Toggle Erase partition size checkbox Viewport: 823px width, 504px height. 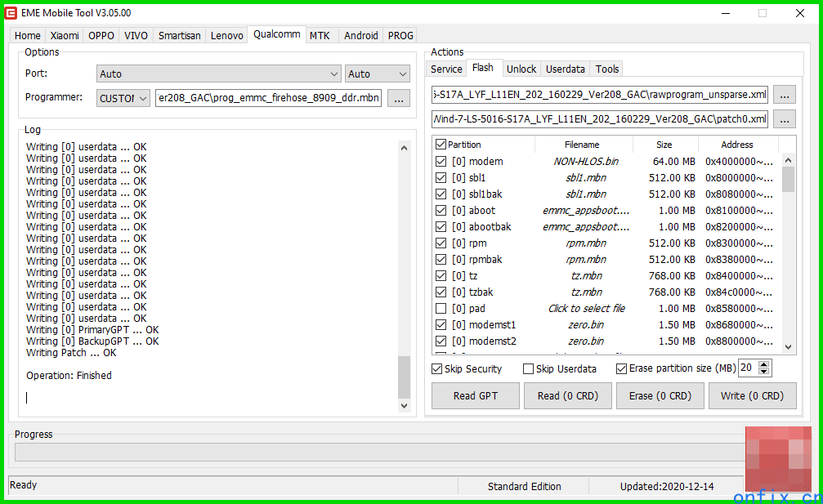(x=621, y=368)
